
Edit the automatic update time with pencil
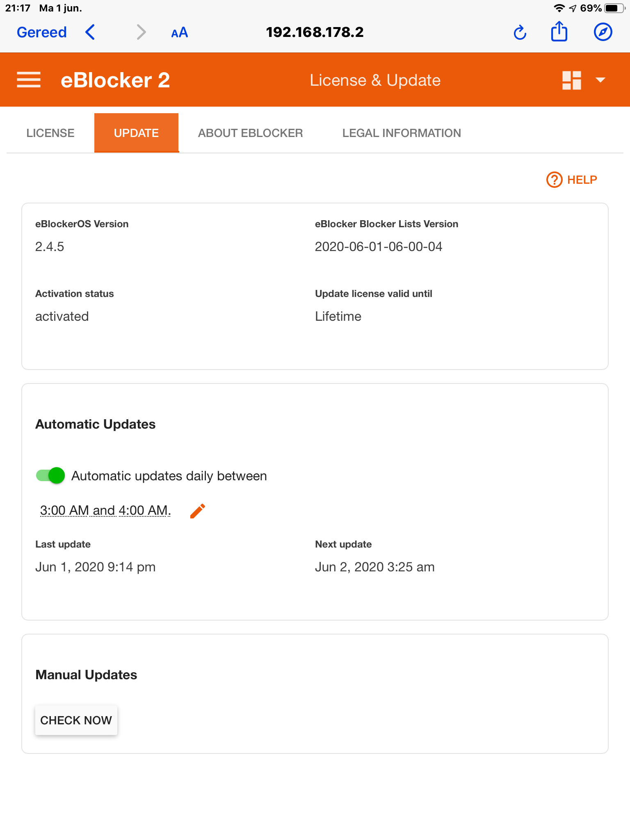click(x=198, y=511)
